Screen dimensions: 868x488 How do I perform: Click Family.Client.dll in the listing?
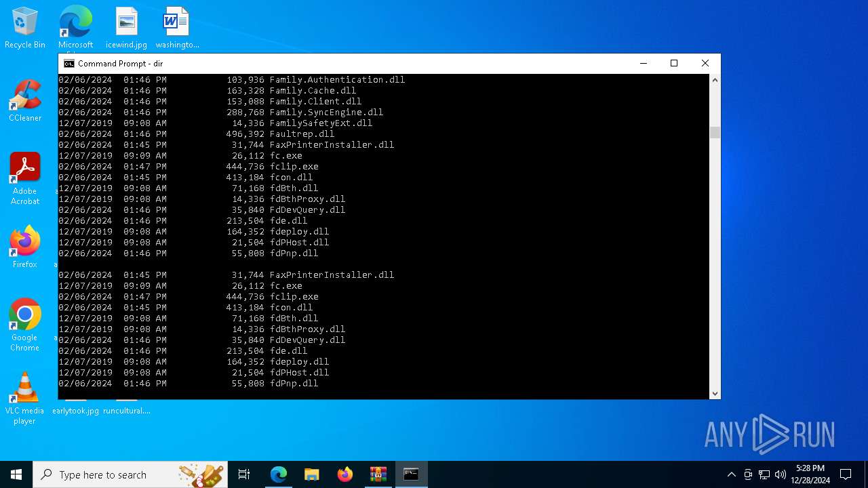click(315, 102)
